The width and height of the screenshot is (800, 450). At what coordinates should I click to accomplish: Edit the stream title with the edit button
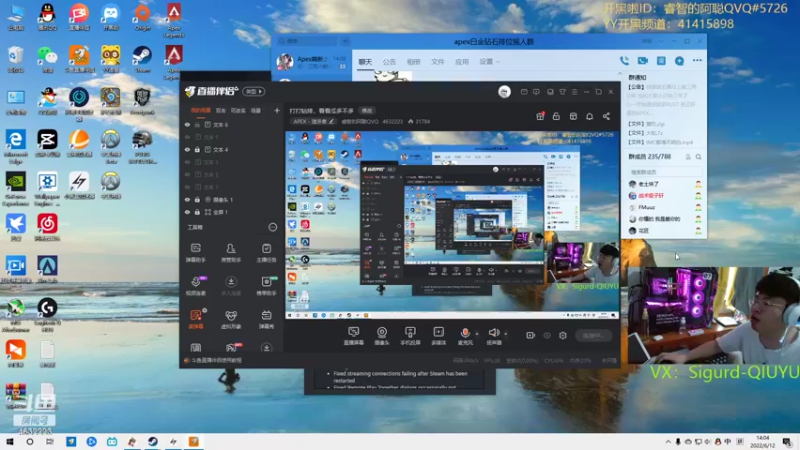click(367, 110)
